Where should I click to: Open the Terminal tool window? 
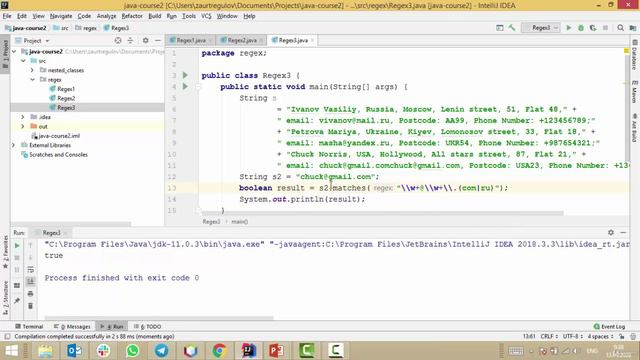point(29,327)
